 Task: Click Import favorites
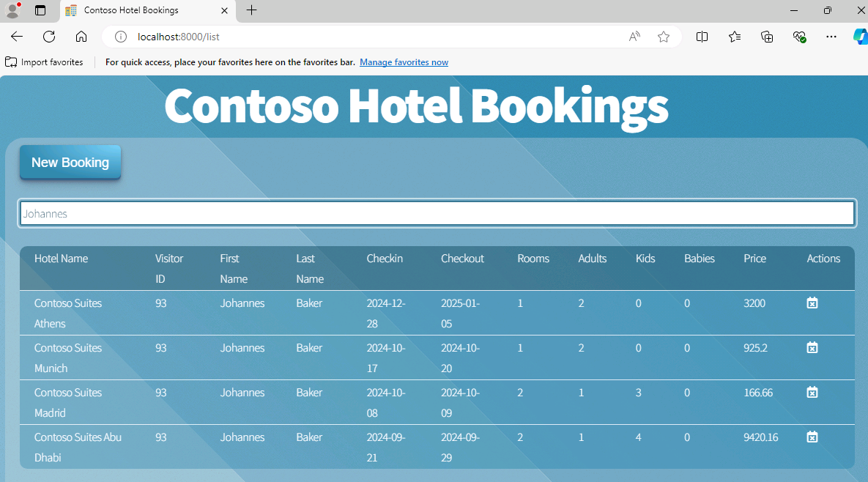pos(44,62)
